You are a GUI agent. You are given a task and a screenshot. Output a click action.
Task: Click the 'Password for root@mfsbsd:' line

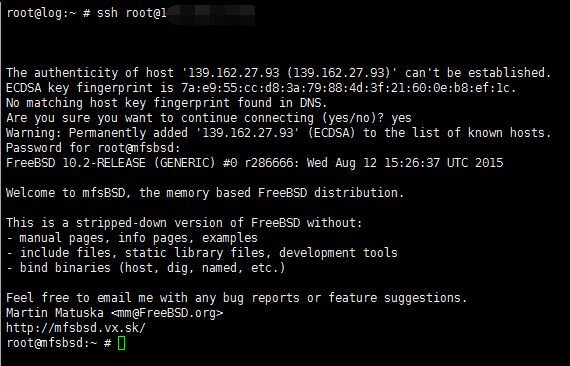pyautogui.click(x=93, y=148)
